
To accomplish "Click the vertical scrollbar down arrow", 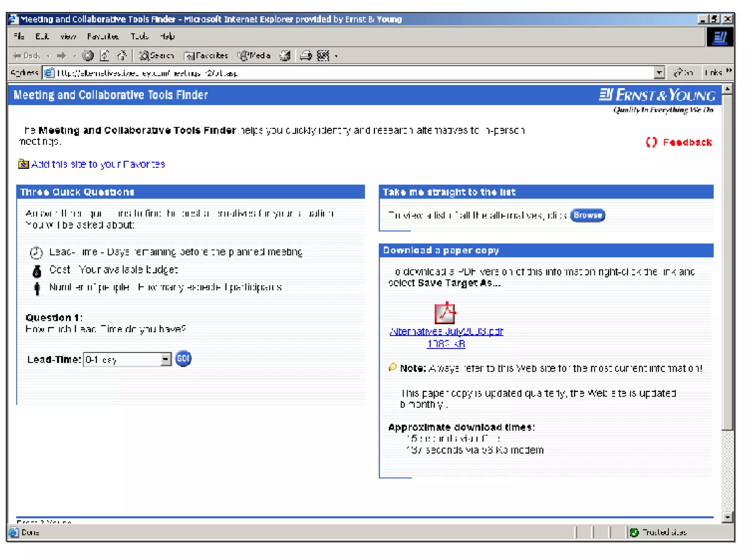I will [x=727, y=517].
